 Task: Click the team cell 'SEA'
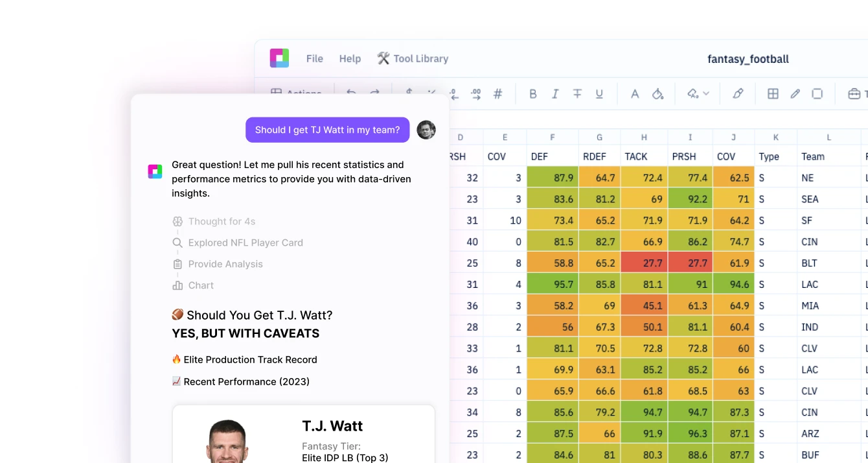[828, 199]
